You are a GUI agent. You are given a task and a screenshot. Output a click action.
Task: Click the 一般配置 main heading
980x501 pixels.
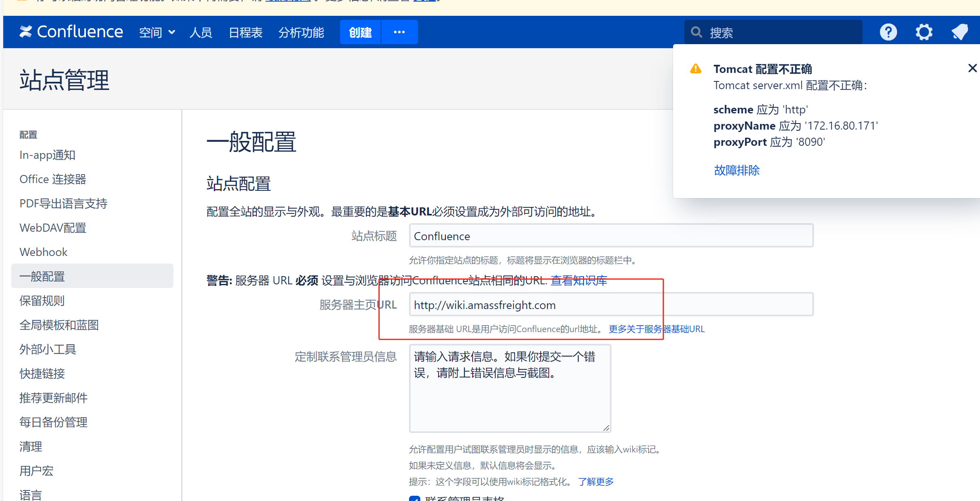click(x=251, y=142)
